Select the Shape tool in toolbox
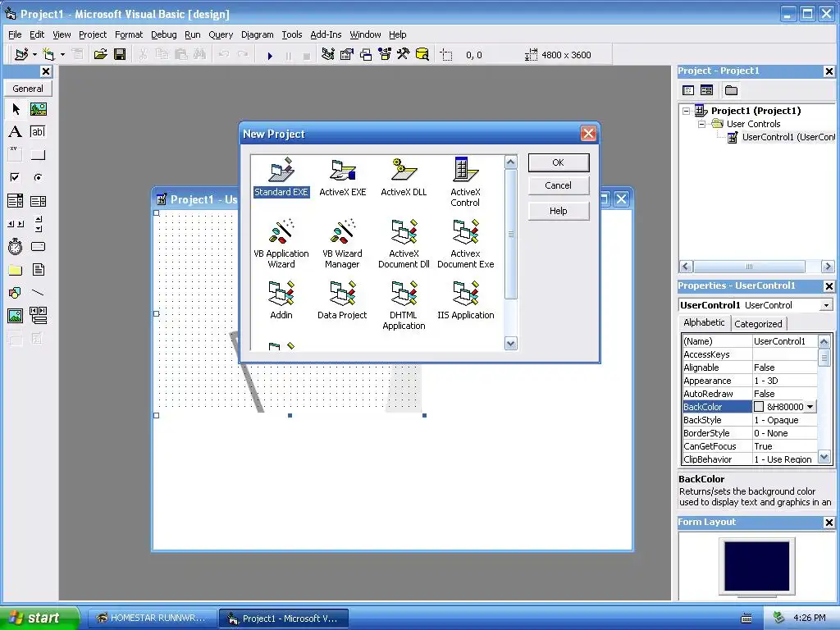The image size is (840, 630). coord(16,293)
